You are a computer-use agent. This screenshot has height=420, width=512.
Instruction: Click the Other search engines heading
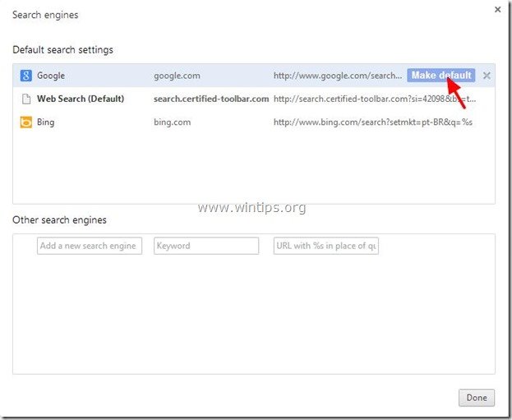coord(59,219)
